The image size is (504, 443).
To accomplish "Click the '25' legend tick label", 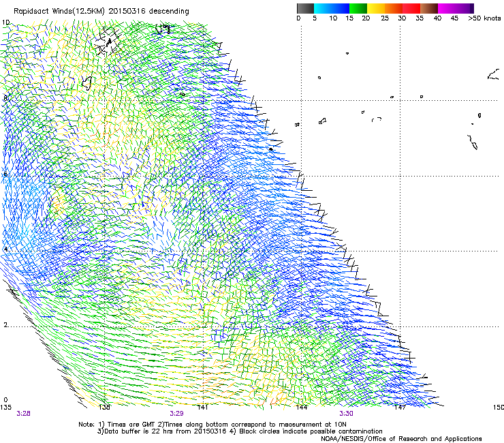I will click(385, 18).
